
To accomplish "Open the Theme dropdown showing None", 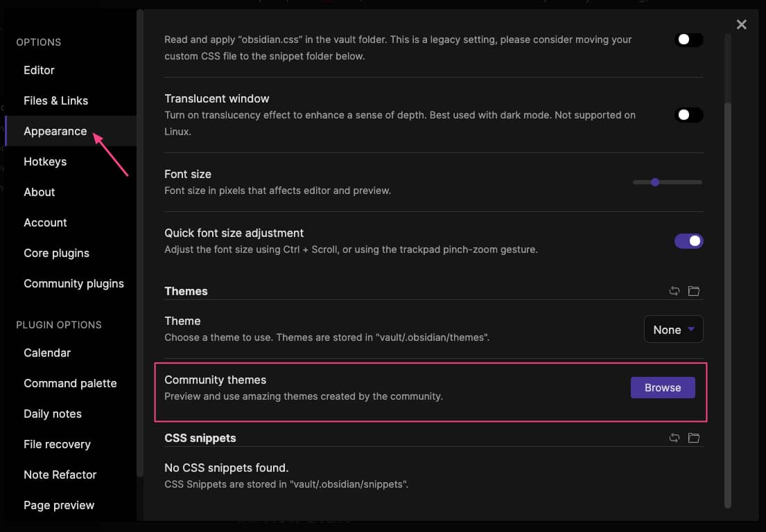I will [x=673, y=330].
